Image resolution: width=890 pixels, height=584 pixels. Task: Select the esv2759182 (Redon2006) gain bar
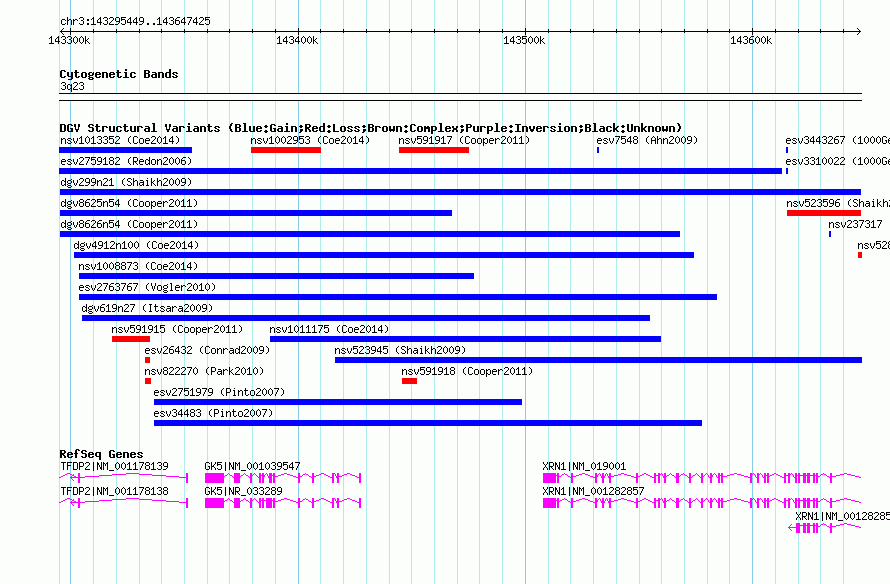[x=421, y=171]
